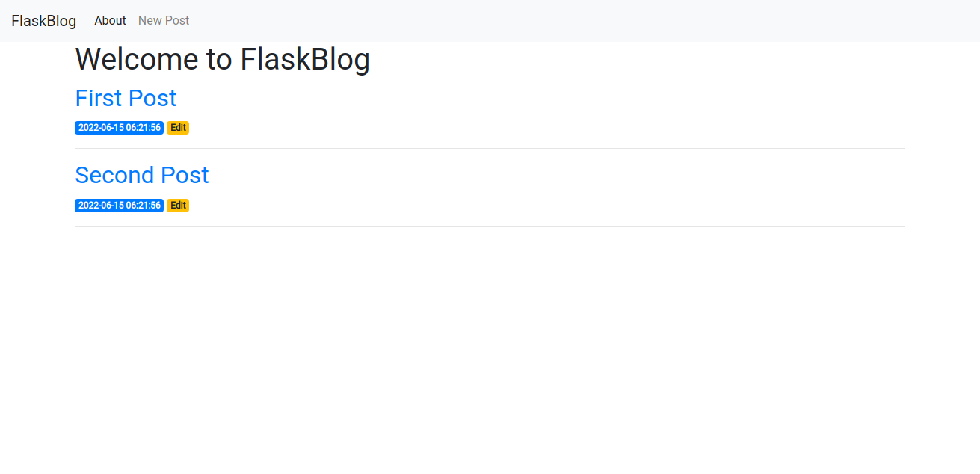Click the yellow Edit badge under First Post

click(x=178, y=127)
